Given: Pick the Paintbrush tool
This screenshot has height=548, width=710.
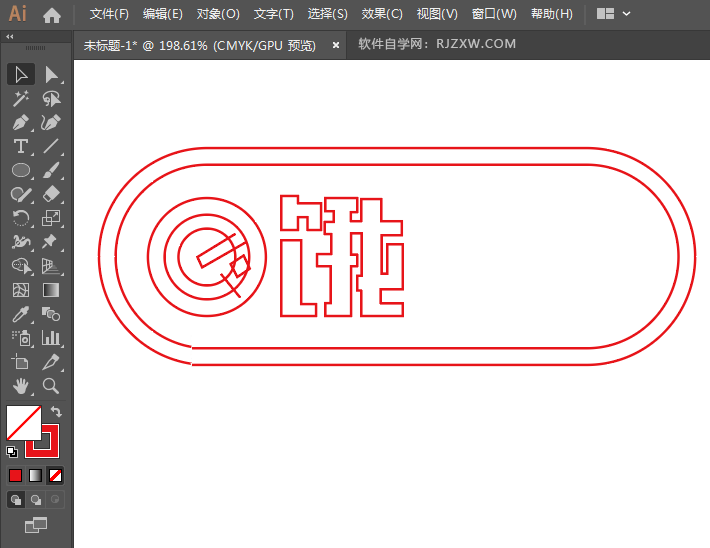Looking at the screenshot, I should tap(51, 170).
